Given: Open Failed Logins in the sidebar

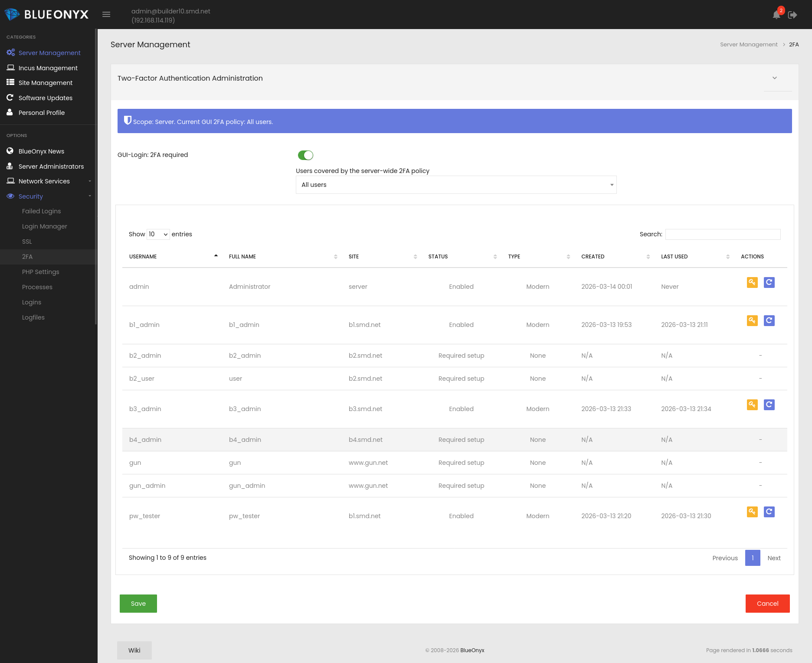Looking at the screenshot, I should tap(41, 211).
